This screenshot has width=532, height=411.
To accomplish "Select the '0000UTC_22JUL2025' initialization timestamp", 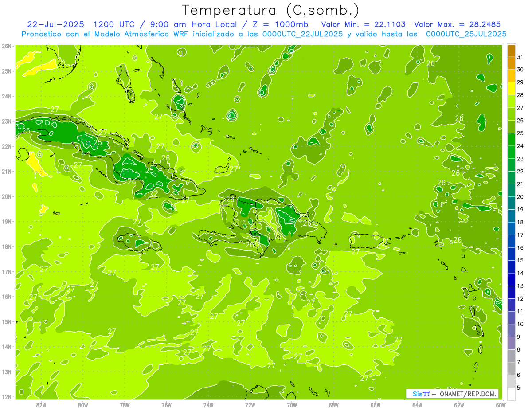I will click(302, 34).
